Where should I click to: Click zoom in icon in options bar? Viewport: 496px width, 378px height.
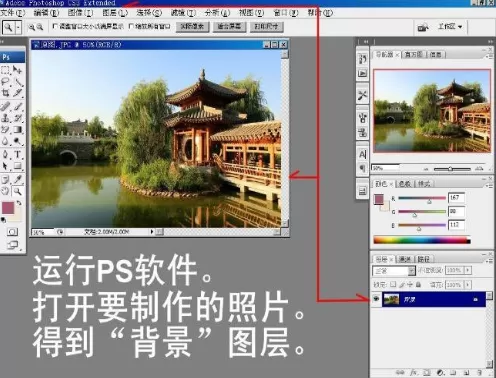click(x=32, y=27)
